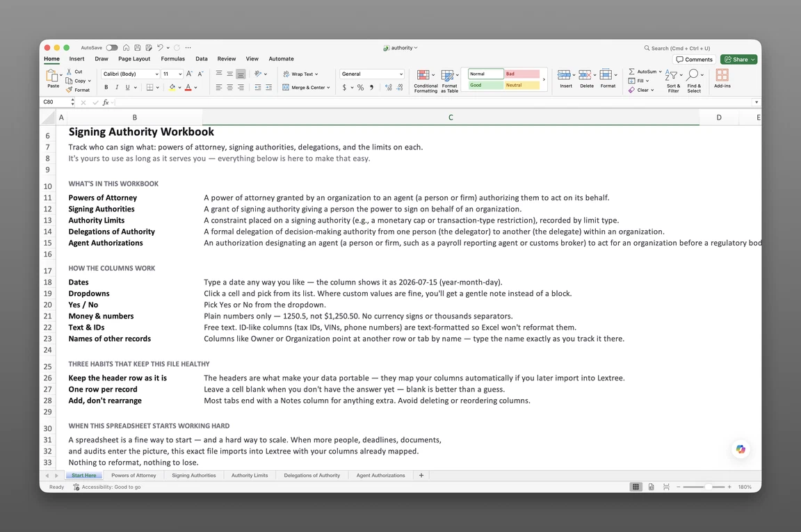Open the Formulas ribbon tab
Screen dimensions: 801x532
pyautogui.click(x=172, y=59)
